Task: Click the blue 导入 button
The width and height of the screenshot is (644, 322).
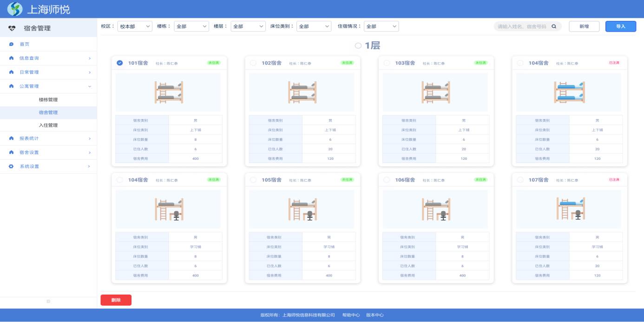Action: pyautogui.click(x=620, y=26)
